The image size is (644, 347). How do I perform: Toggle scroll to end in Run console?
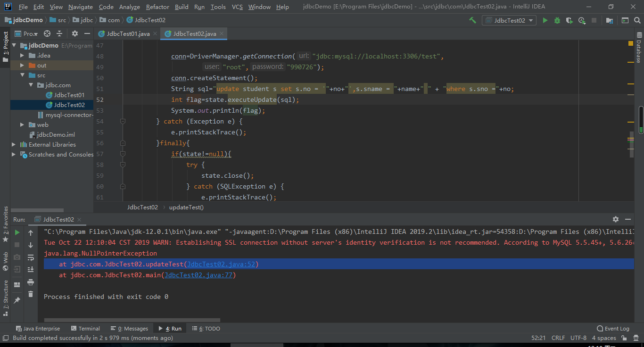coord(31,270)
